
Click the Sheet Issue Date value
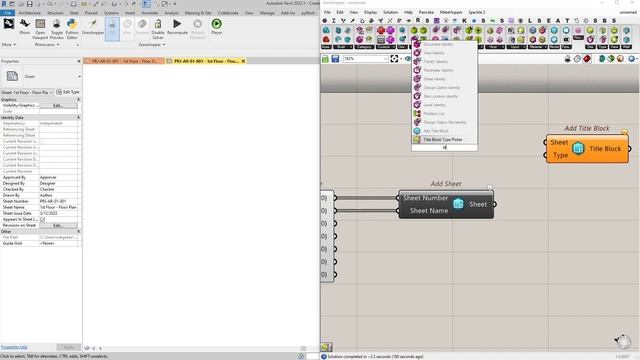[x=58, y=213]
